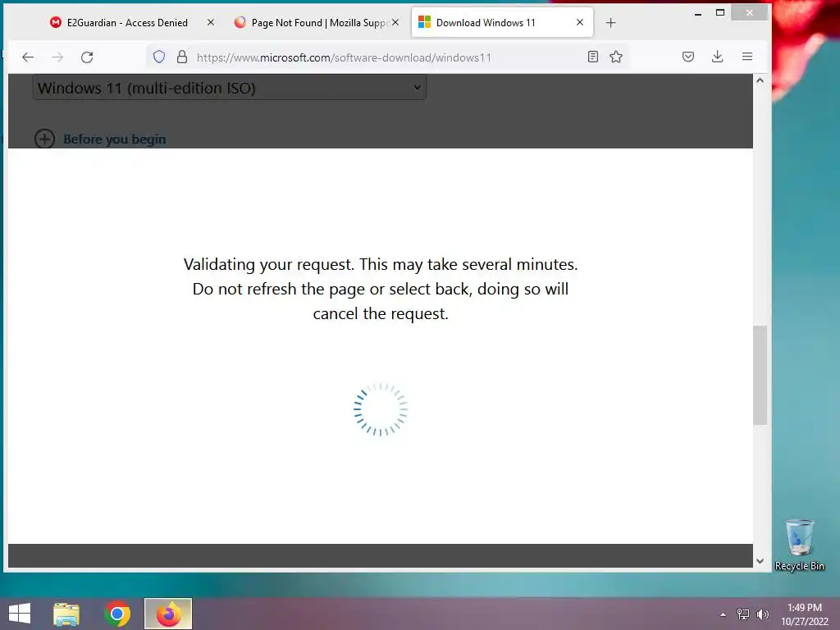Show hidden system tray icons

(x=723, y=614)
